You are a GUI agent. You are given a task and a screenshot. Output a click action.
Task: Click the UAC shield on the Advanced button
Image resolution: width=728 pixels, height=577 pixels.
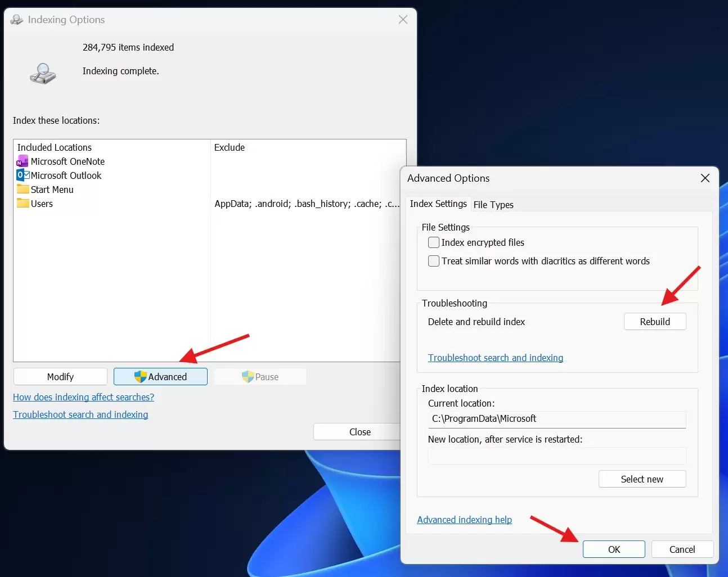[x=140, y=376]
